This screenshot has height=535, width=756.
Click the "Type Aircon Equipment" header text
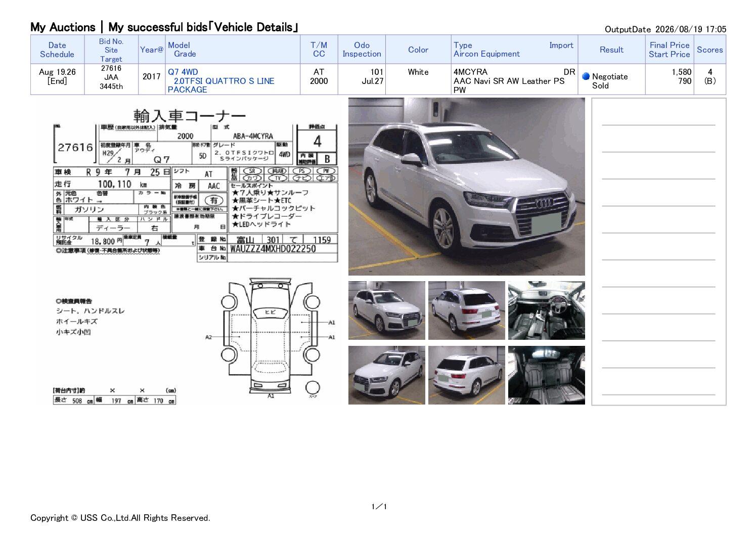pyautogui.click(x=486, y=50)
